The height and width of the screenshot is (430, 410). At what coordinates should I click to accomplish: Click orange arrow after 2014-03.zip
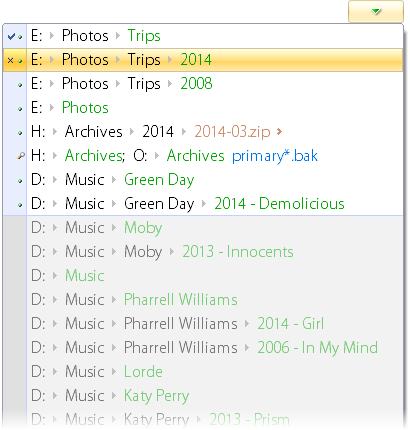(279, 132)
